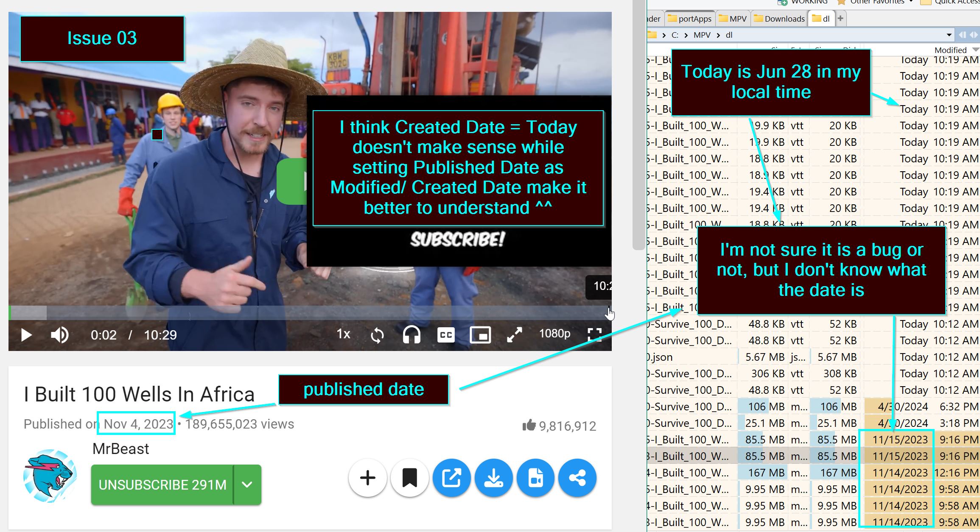Share video using blue share icon

[x=577, y=478]
